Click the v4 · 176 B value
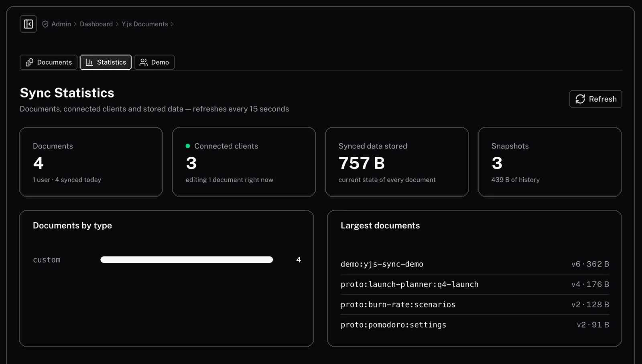The image size is (642, 364). (x=590, y=284)
